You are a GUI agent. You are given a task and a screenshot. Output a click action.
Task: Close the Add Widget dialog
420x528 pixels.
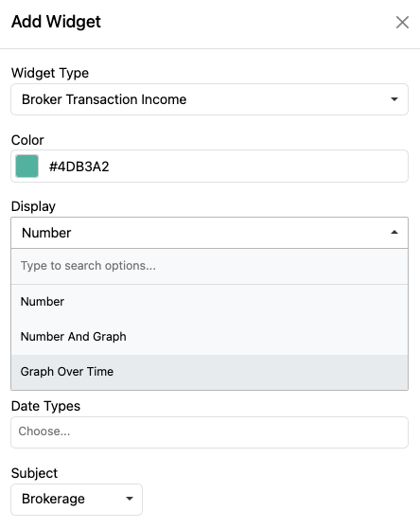click(x=402, y=23)
